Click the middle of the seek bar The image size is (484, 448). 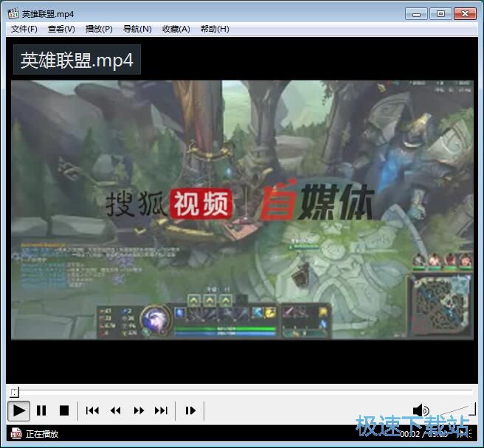(242, 391)
